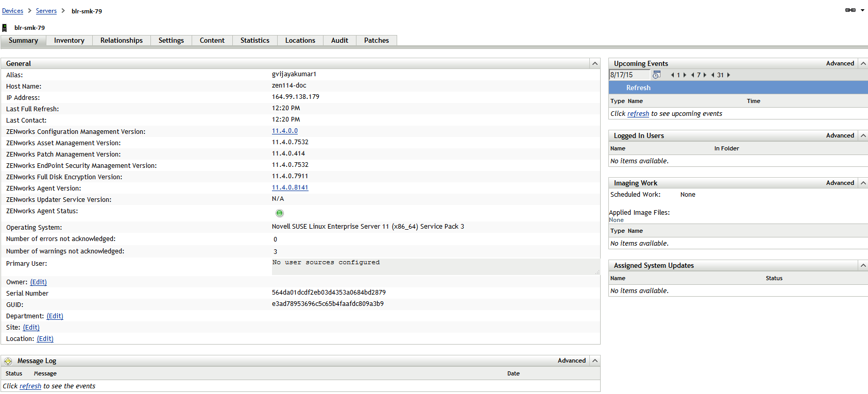The width and height of the screenshot is (868, 394).
Task: Click Patch Management version 11.4.0.414
Action: coord(288,153)
